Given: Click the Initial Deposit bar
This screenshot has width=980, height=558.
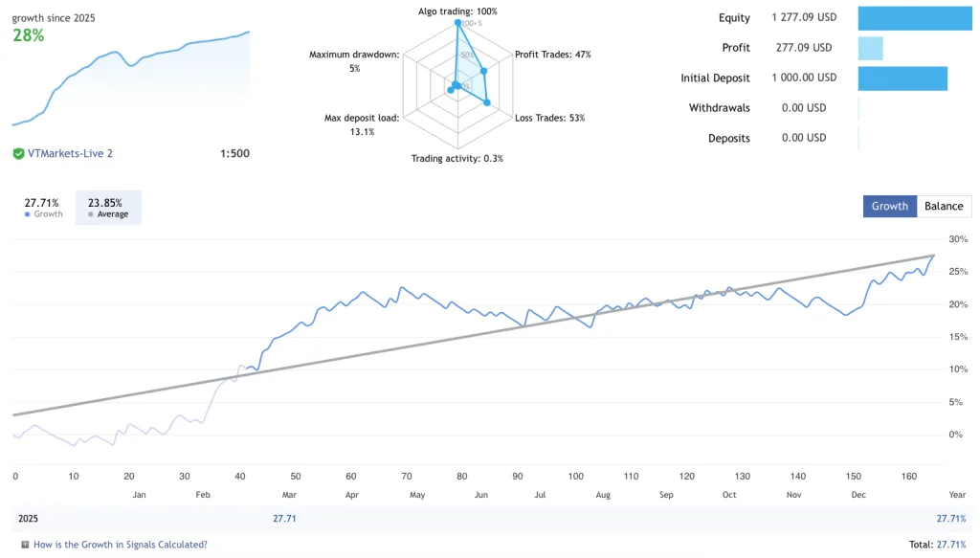Looking at the screenshot, I should 902,78.
